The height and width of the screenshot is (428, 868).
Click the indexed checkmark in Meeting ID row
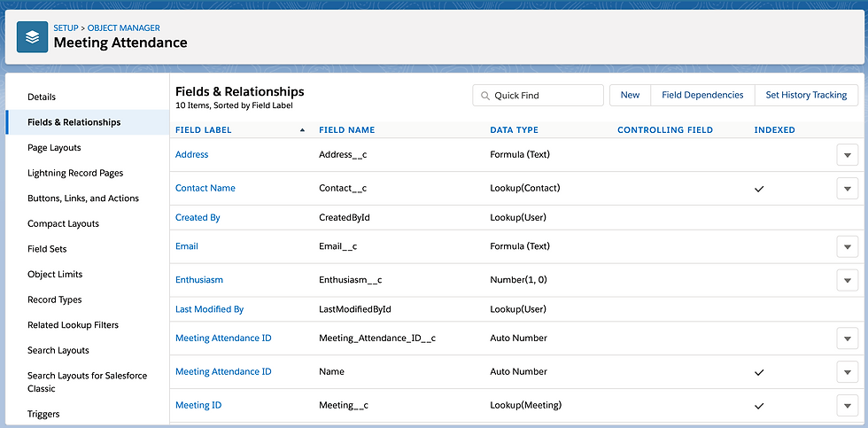click(760, 406)
